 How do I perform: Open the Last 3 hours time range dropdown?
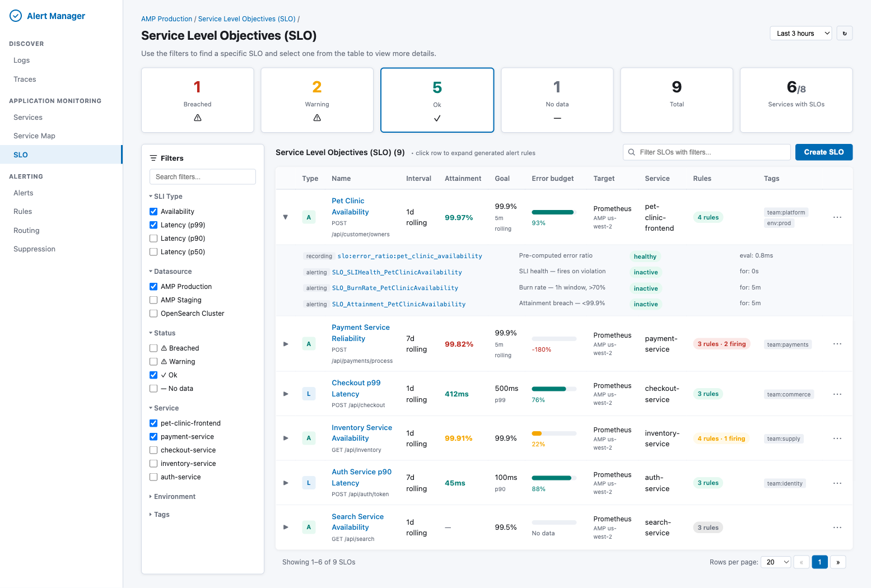[x=800, y=33]
